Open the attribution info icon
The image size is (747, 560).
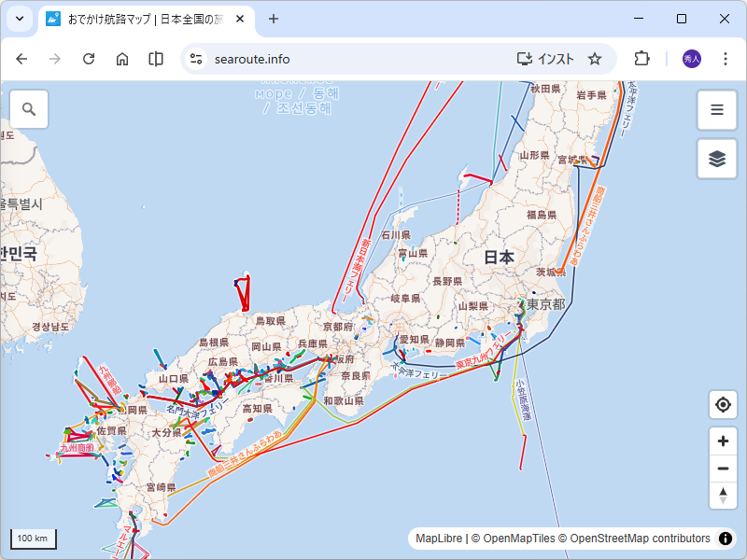pos(726,539)
